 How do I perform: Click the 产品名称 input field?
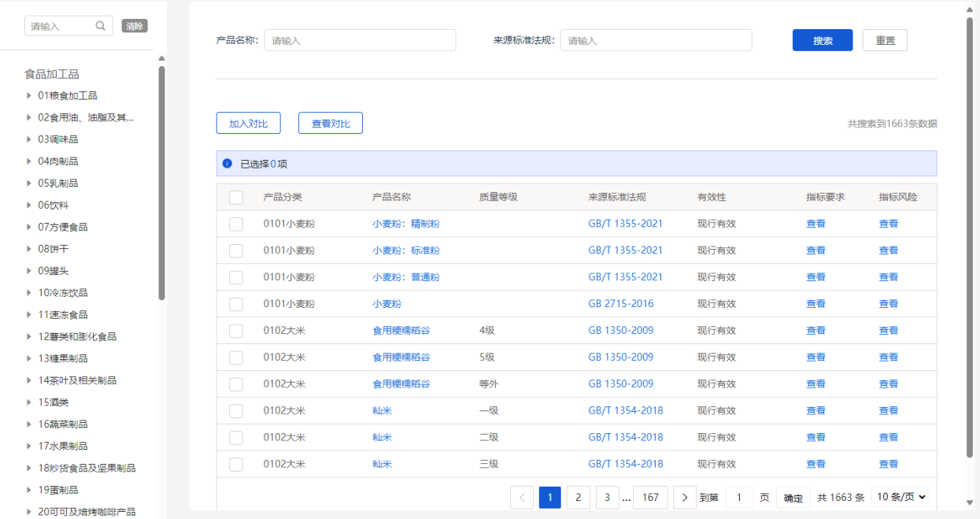[x=360, y=41]
